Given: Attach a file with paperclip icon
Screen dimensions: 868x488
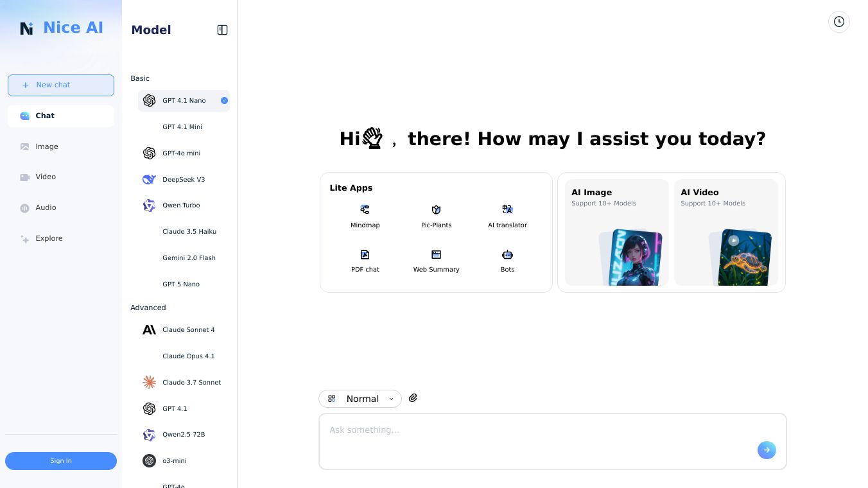Looking at the screenshot, I should click(413, 398).
